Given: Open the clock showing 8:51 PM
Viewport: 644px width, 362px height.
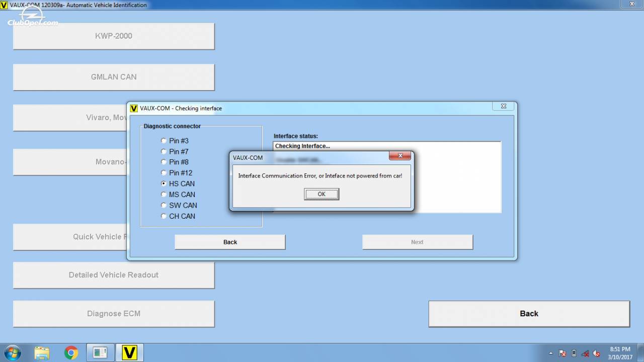Looking at the screenshot, I should [620, 353].
